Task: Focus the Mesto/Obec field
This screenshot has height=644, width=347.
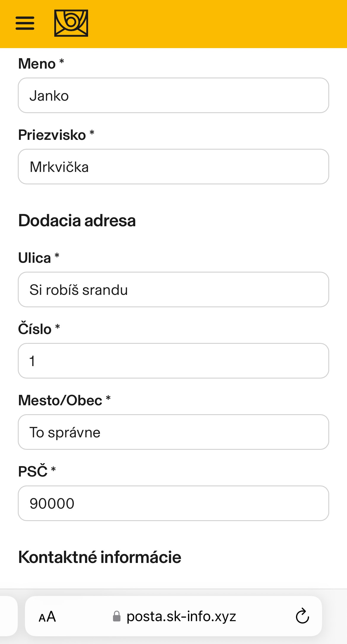Action: (x=173, y=432)
